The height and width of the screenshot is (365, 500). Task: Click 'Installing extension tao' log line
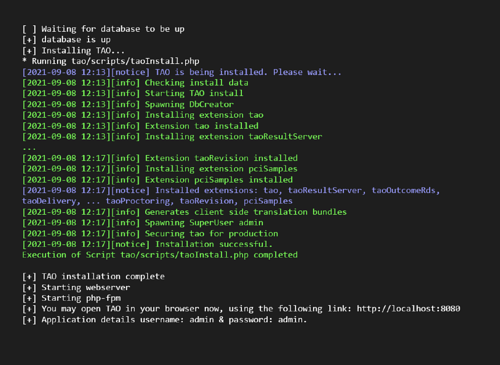(143, 115)
